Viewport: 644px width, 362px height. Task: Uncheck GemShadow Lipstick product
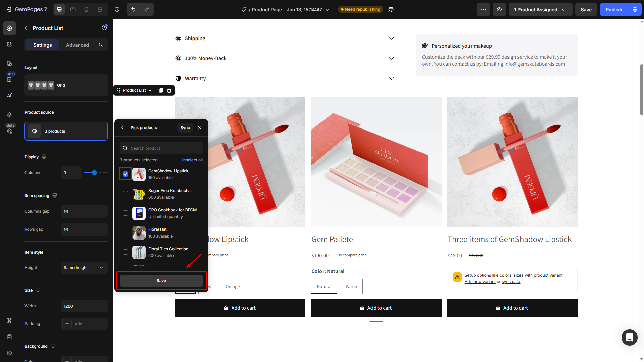point(126,174)
